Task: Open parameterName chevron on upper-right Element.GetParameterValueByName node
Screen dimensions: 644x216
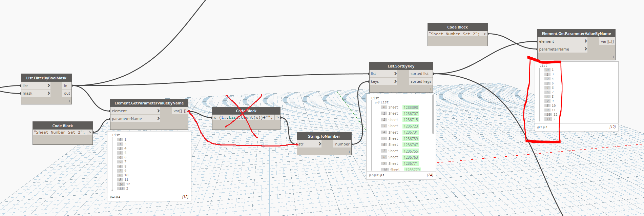Action: click(x=585, y=49)
